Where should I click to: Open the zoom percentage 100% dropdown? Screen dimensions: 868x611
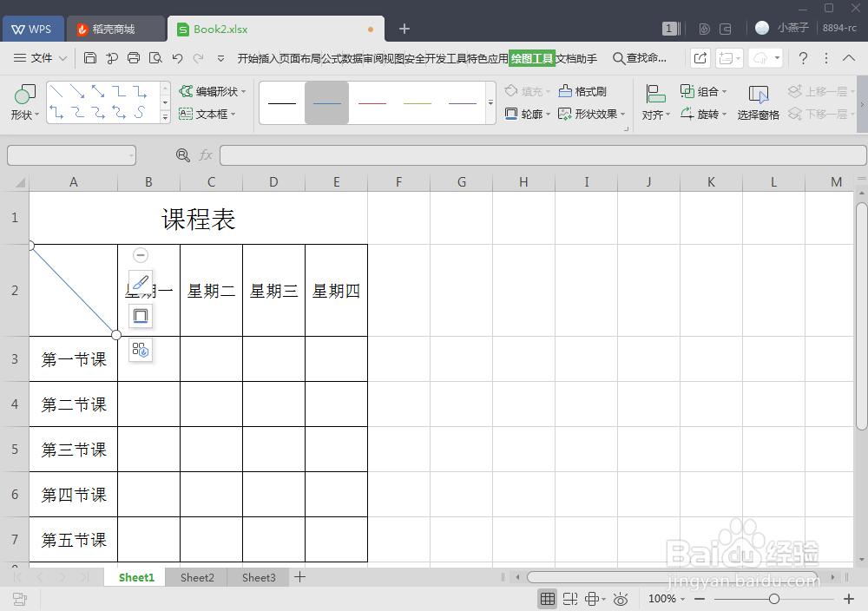tap(682, 600)
